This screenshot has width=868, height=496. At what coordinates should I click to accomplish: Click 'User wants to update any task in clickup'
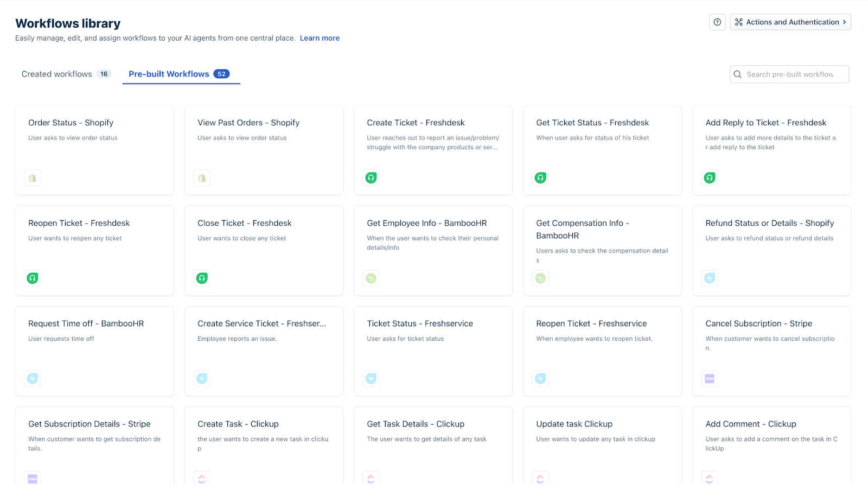click(596, 439)
